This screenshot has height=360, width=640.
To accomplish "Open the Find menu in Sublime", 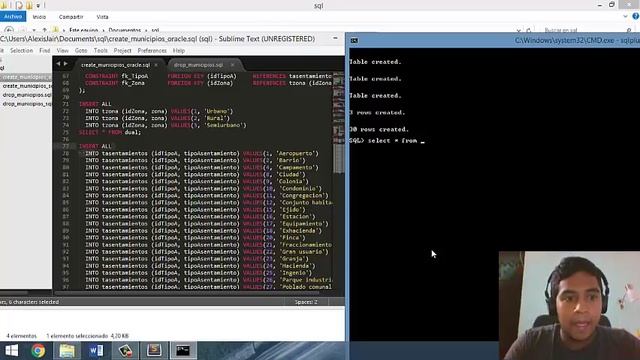I will [44, 51].
